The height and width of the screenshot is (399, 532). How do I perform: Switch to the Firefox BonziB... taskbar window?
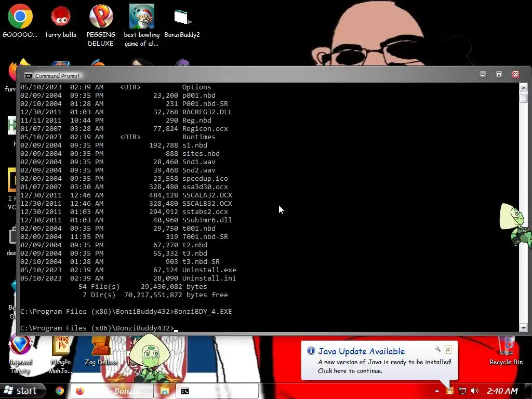tap(112, 391)
